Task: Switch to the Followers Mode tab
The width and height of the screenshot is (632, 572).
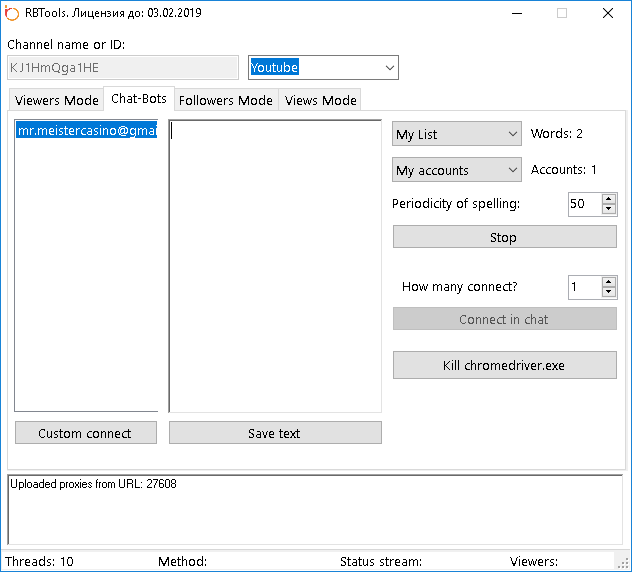Action: click(x=225, y=100)
